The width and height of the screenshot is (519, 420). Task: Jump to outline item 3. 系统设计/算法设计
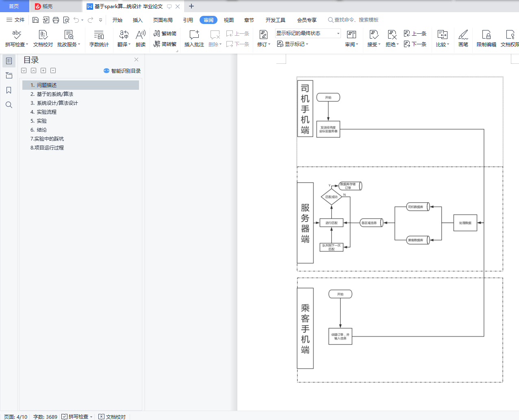[80, 103]
